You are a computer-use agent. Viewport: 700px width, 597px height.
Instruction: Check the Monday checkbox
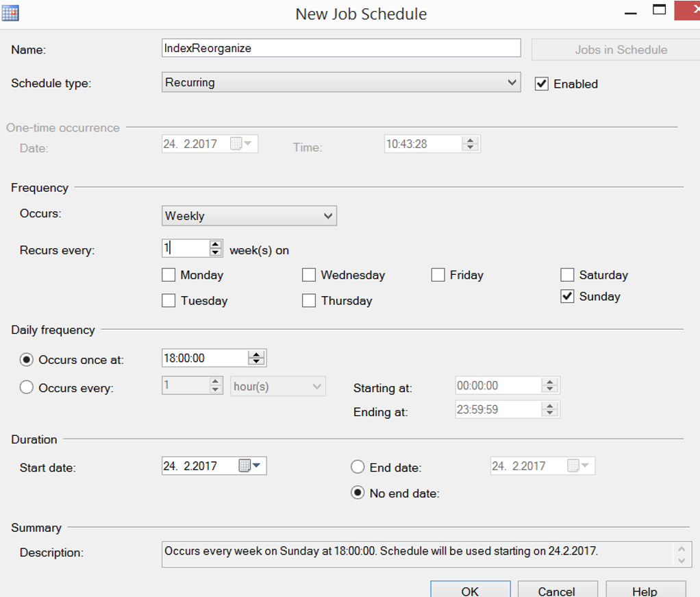pos(168,275)
